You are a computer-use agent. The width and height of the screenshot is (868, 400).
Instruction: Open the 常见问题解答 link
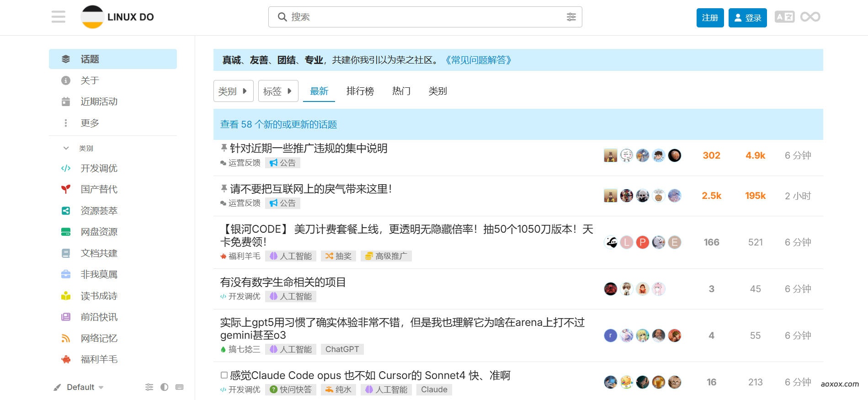coord(478,60)
